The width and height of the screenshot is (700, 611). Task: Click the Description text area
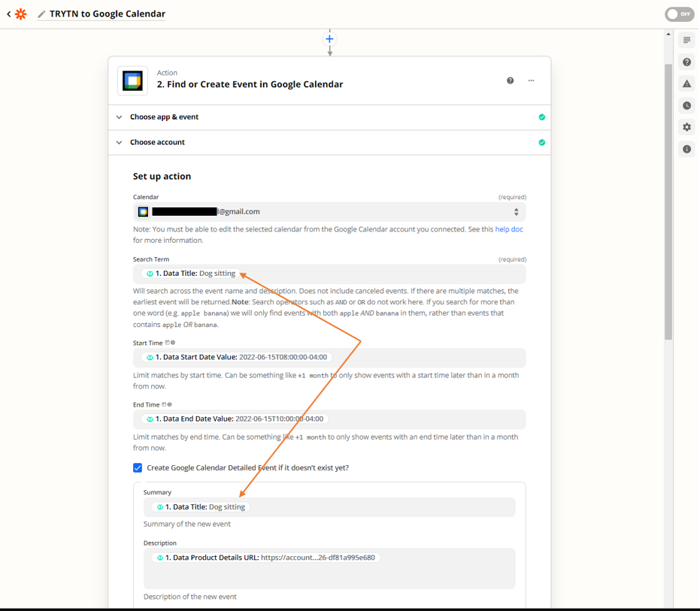click(329, 569)
